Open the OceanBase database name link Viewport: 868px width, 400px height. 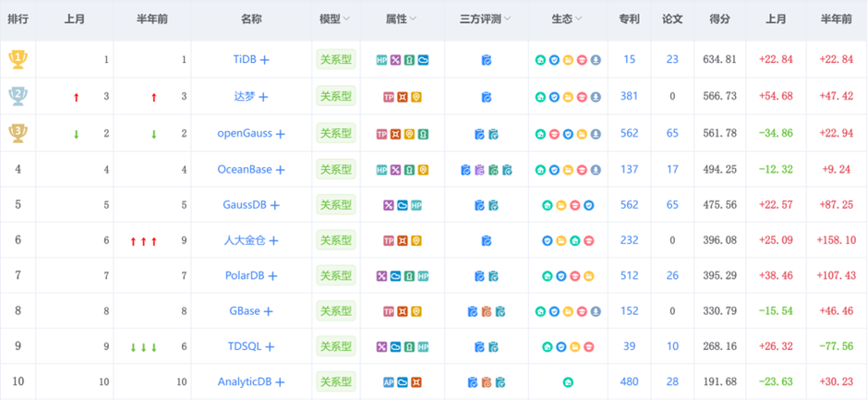pos(245,170)
